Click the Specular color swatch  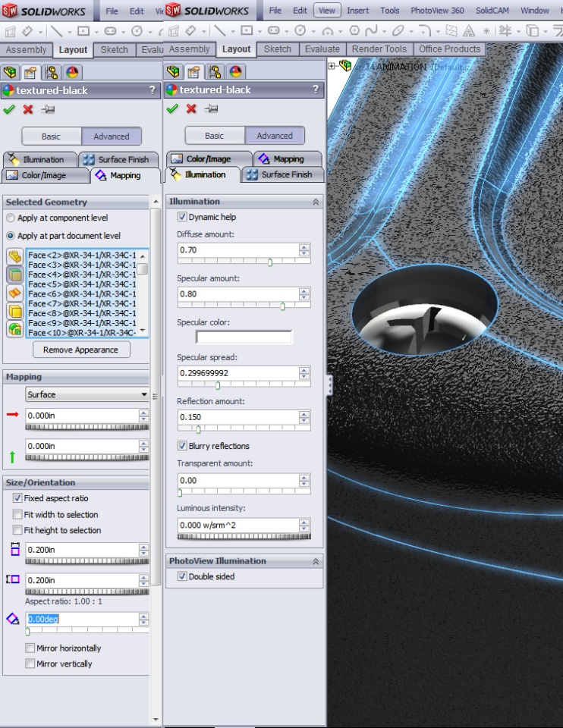[244, 337]
